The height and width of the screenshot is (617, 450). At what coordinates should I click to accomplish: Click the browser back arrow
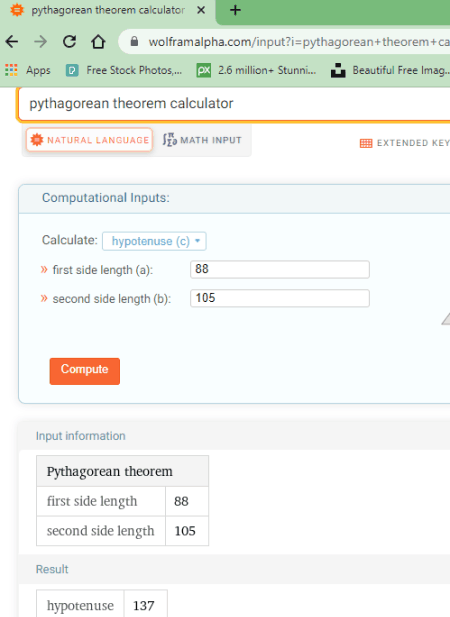coord(12,41)
